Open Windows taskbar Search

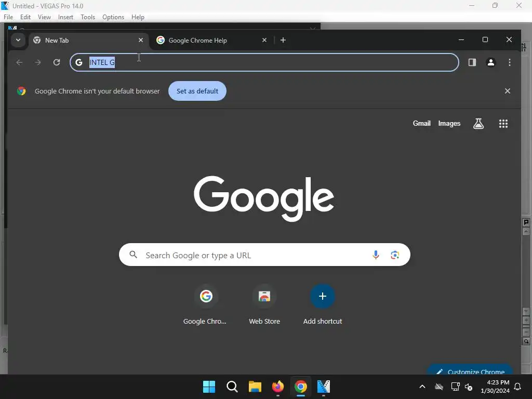[x=232, y=387]
